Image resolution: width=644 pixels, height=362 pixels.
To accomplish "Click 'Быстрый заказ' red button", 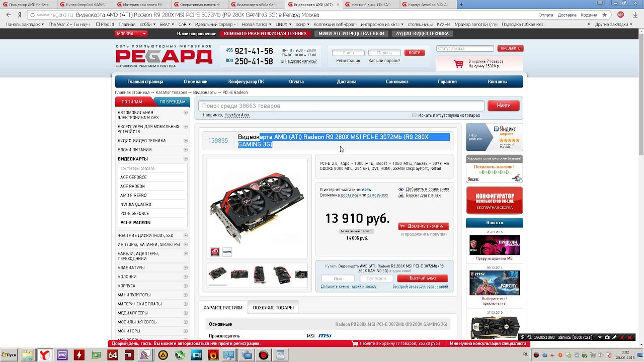I will [422, 278].
